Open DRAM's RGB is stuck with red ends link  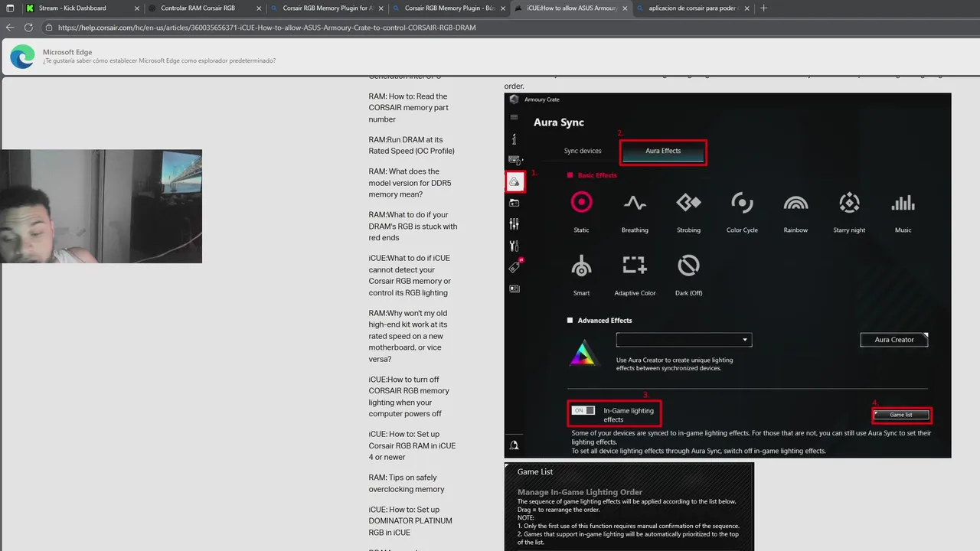point(413,227)
